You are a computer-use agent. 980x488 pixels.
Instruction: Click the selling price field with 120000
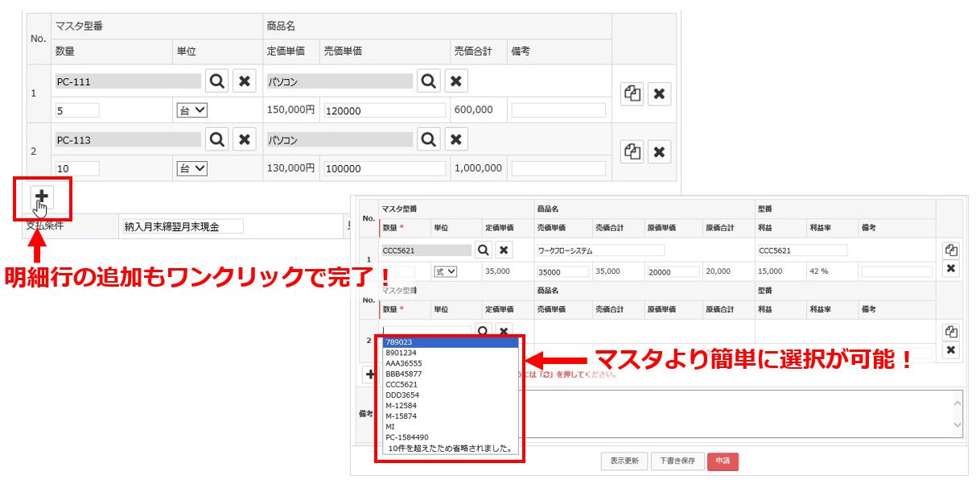(385, 110)
